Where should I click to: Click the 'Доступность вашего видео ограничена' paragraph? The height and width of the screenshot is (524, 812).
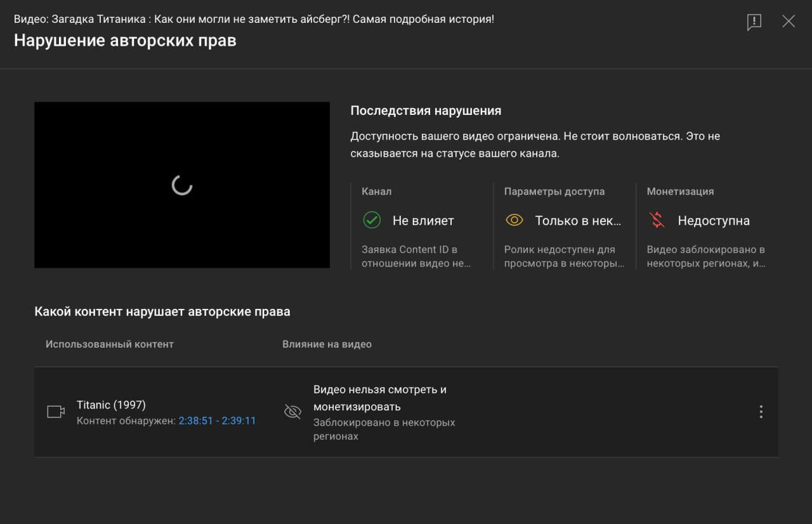535,145
